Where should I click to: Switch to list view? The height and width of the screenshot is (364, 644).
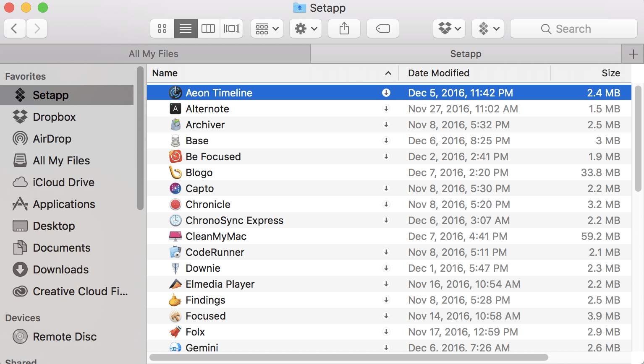[186, 29]
